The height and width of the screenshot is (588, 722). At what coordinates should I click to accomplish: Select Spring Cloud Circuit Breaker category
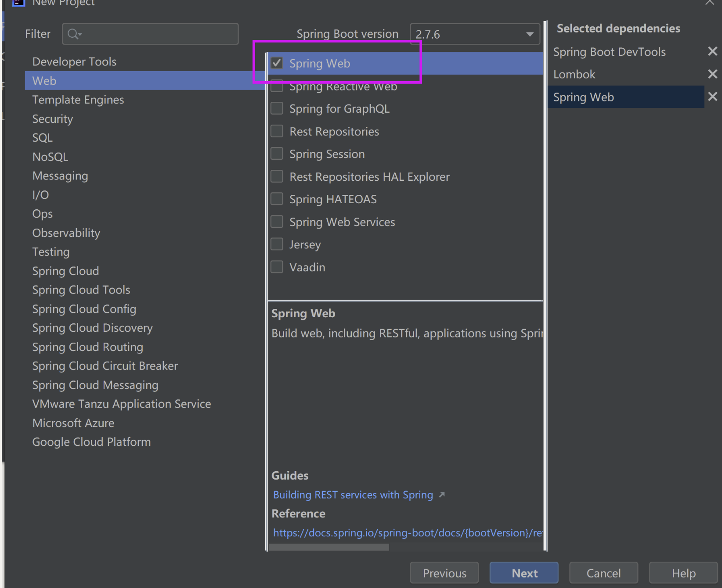point(105,366)
